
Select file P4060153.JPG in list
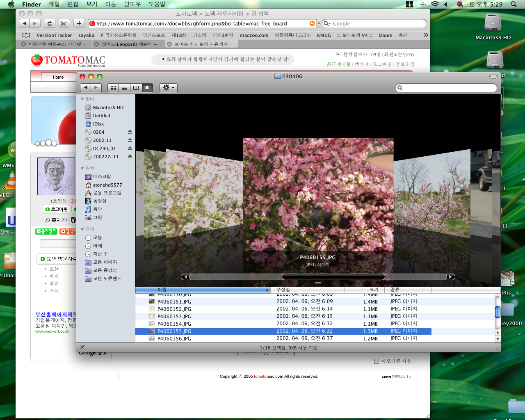pos(174,316)
